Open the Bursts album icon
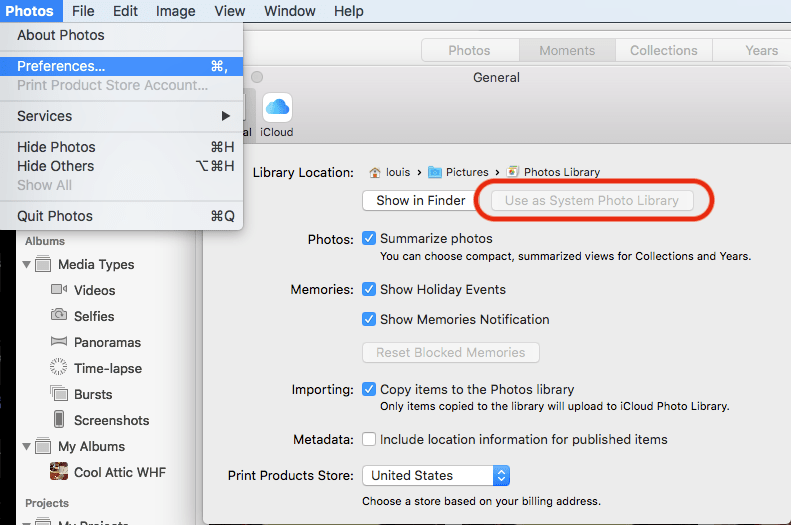The image size is (791, 525). (x=59, y=394)
